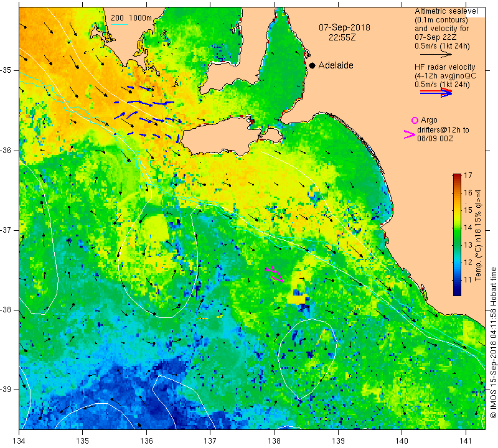This screenshot has width=498, height=448.
Task: Click the colorbar label 14
Action: (468, 227)
